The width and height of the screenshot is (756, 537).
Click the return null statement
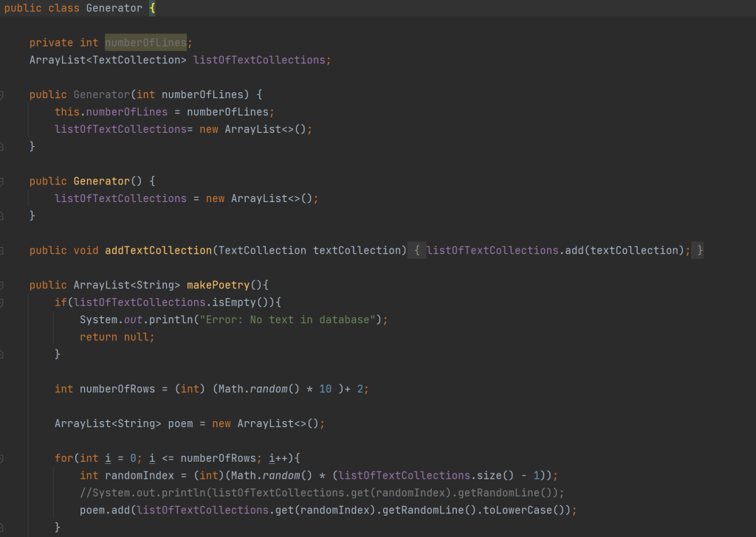tap(117, 337)
